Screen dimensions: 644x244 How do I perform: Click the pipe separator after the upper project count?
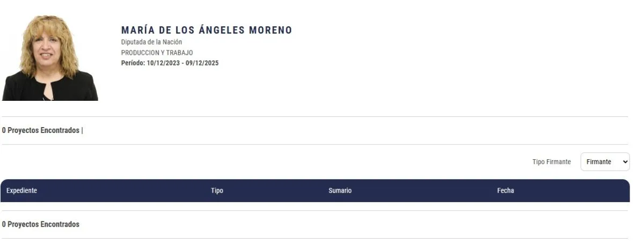coord(82,130)
